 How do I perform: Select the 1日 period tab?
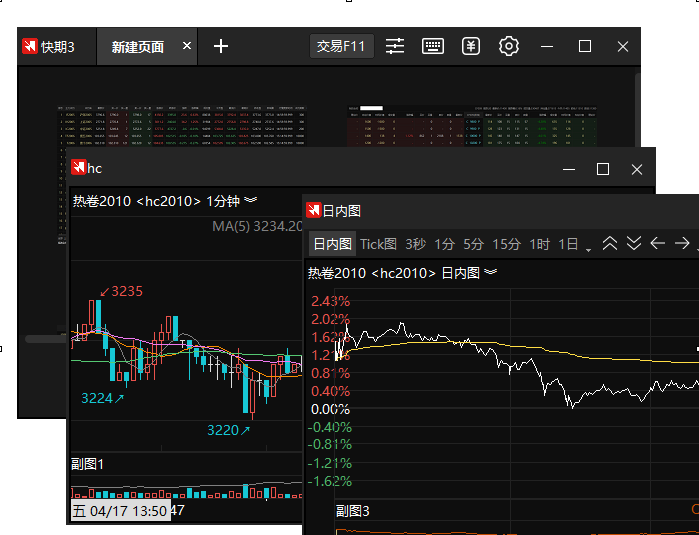pyautogui.click(x=568, y=244)
